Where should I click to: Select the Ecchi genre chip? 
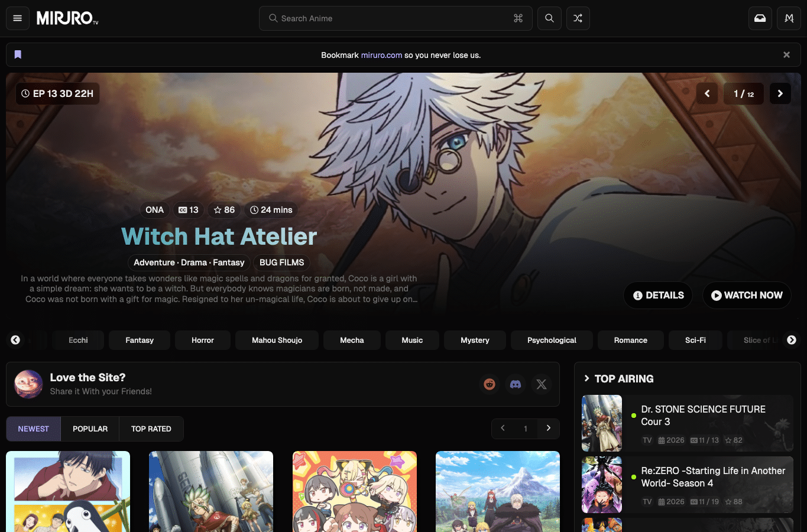click(x=78, y=340)
